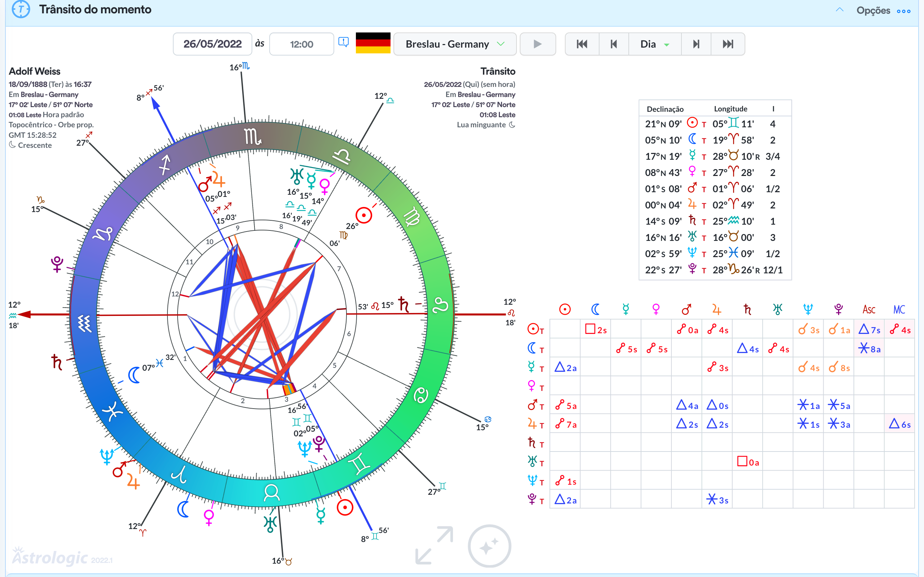Select the Asc column header in aspect grid
Viewport: 924px width, 577px height.
click(869, 309)
